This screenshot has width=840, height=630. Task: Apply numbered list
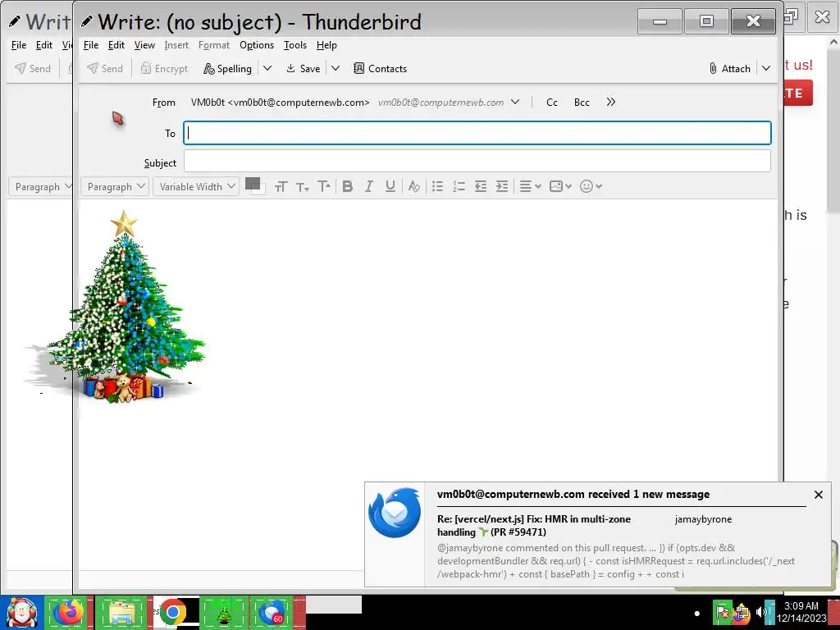point(459,186)
